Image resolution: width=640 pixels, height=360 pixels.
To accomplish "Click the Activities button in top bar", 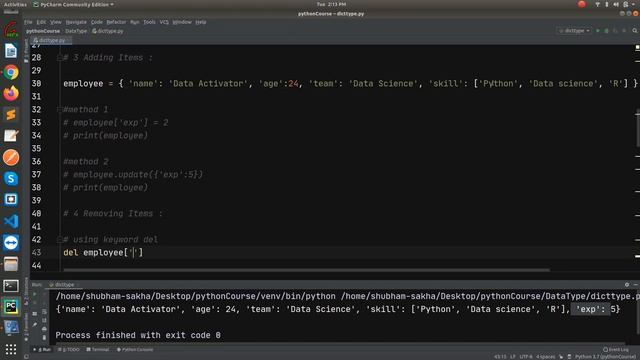I will (x=15, y=4).
